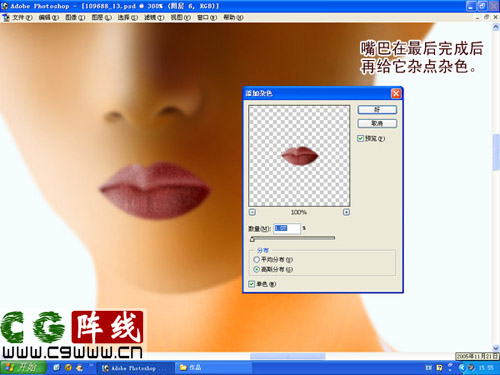Open the folder taskbar item 作品

(x=213, y=368)
